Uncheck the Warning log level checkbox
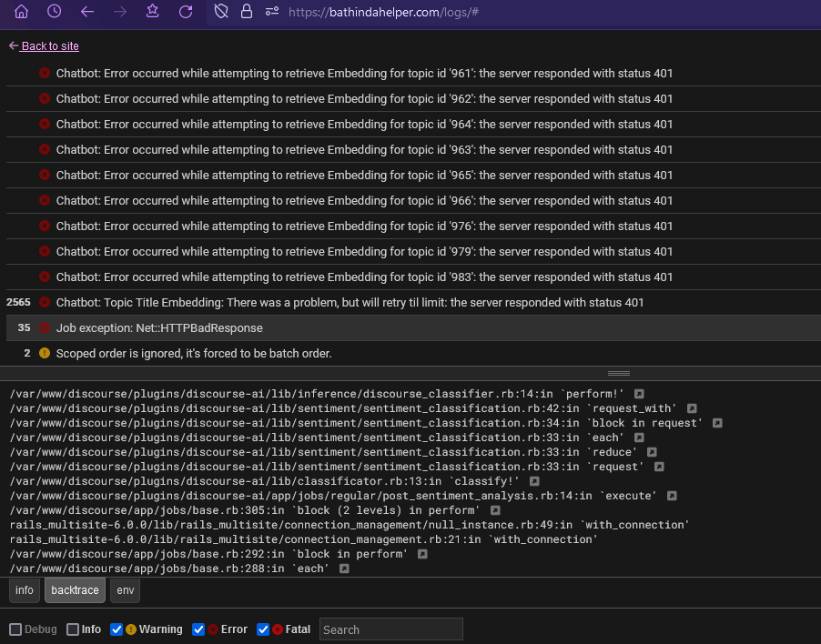This screenshot has height=644, width=821. tap(117, 629)
